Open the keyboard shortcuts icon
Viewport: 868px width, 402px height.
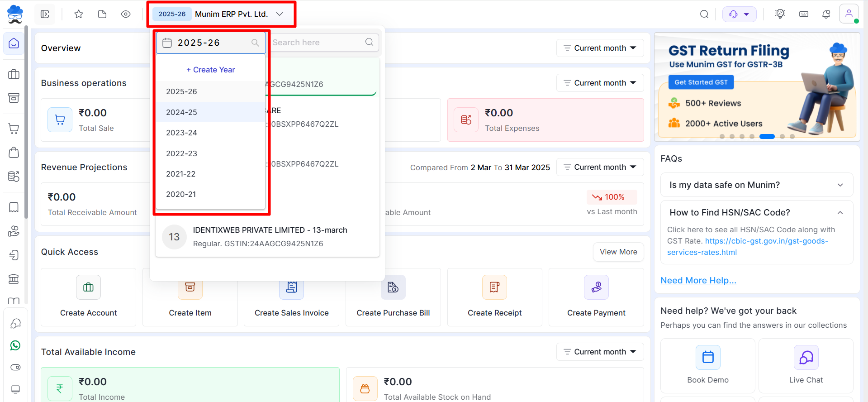(x=804, y=14)
